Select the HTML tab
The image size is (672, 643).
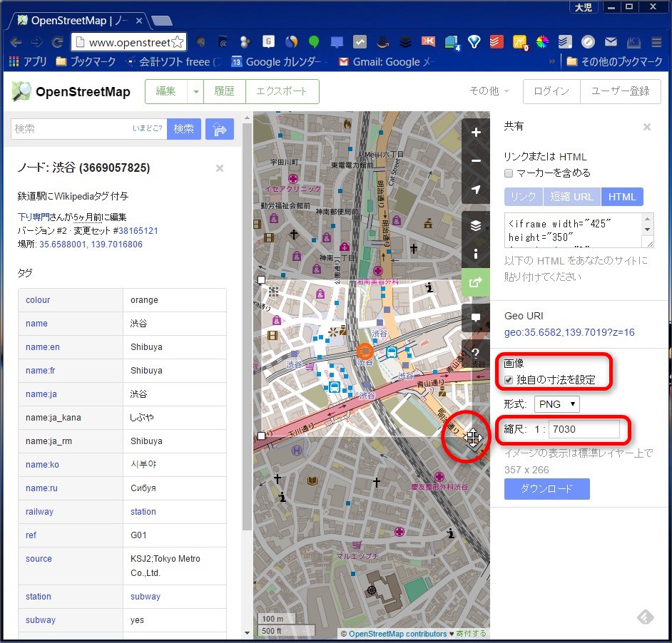tap(622, 197)
